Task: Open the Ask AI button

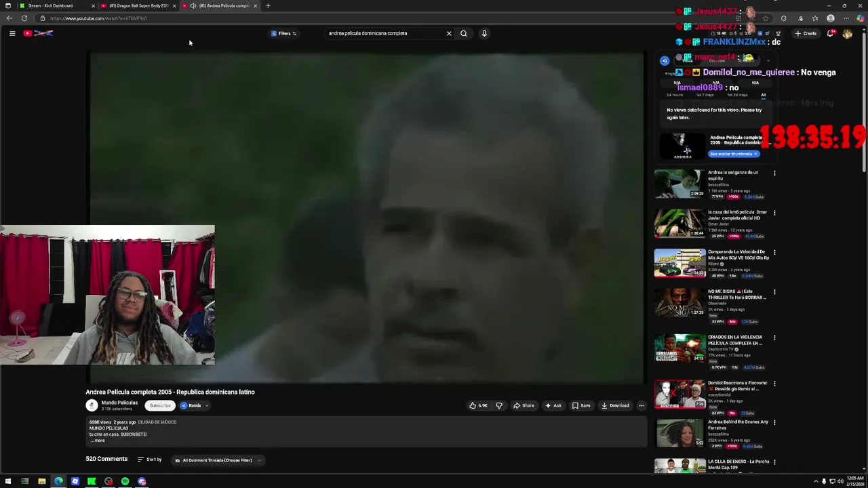Action: click(553, 405)
